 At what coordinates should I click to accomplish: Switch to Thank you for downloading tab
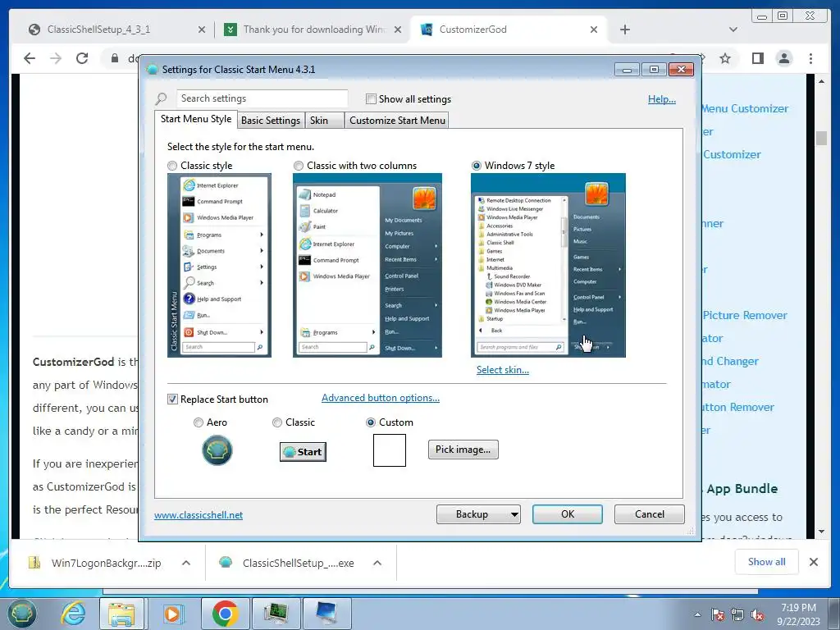314,30
